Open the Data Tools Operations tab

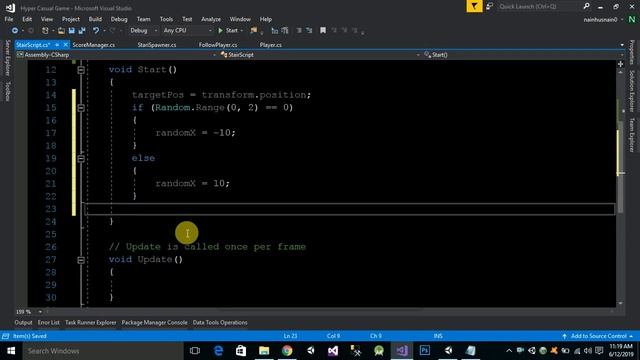[220, 322]
